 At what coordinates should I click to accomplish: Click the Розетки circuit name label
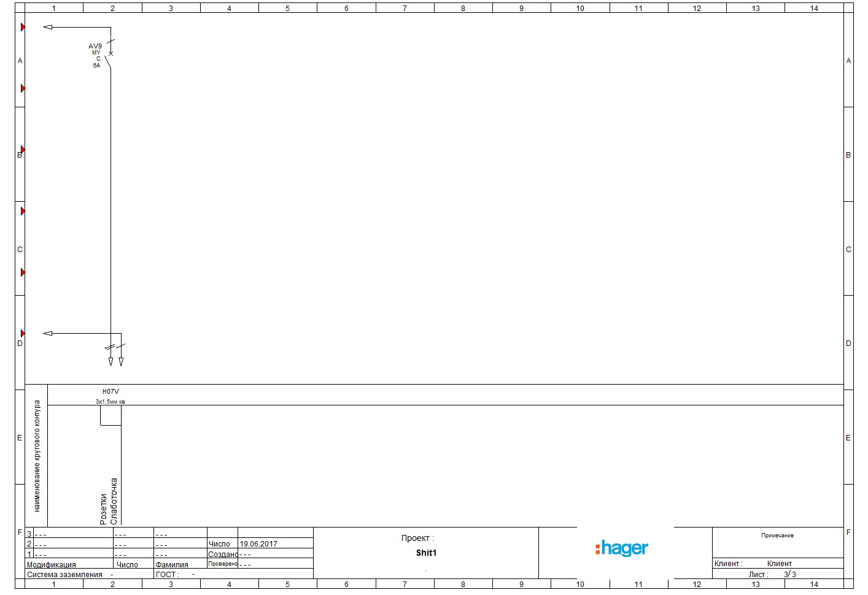pos(103,509)
